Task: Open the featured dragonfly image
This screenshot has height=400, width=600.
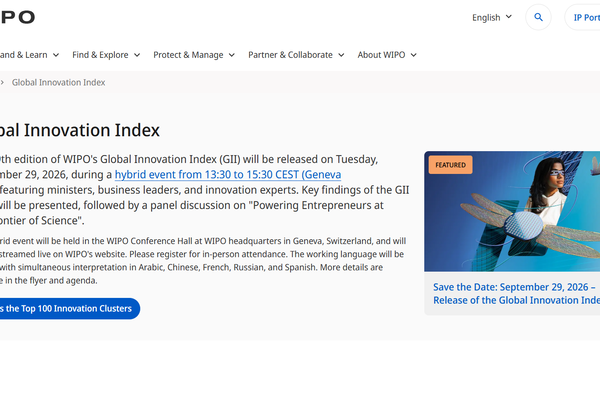Action: pyautogui.click(x=512, y=211)
